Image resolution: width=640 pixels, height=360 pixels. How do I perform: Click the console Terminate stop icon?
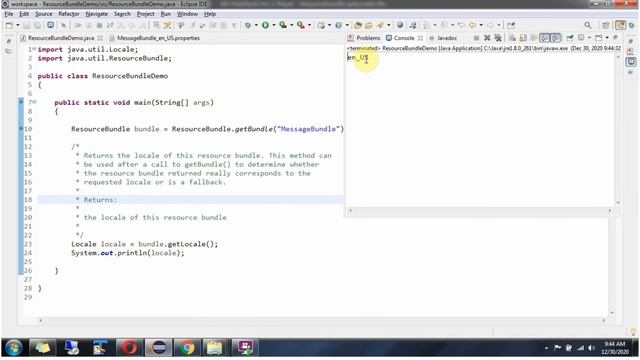click(476, 38)
